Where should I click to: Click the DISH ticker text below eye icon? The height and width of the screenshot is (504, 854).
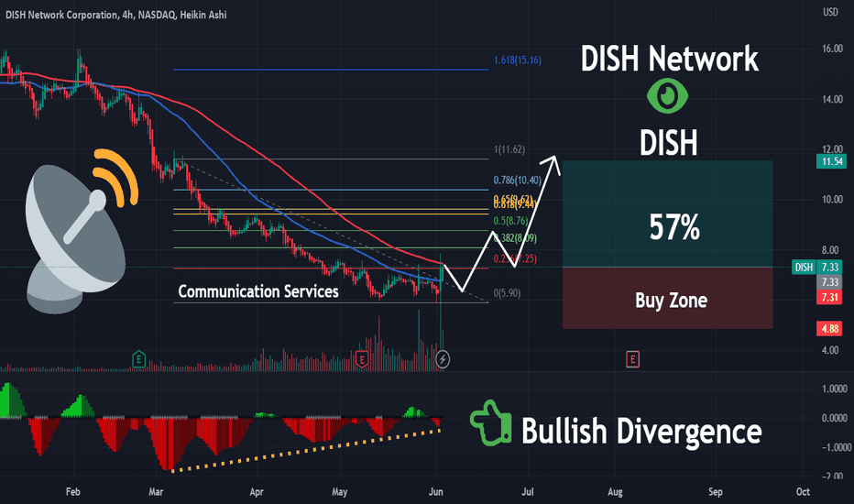click(x=668, y=143)
